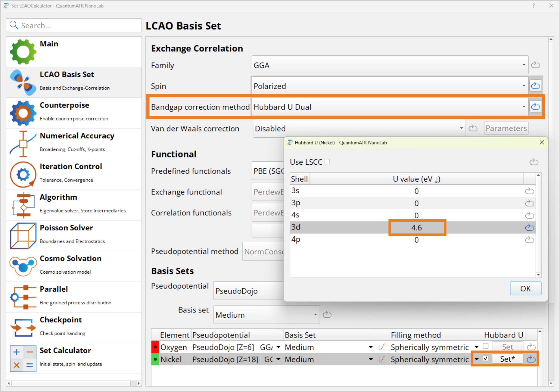This screenshot has height=392, width=560.
Task: Click the Nickel filling method curve icon
Action: (382, 359)
